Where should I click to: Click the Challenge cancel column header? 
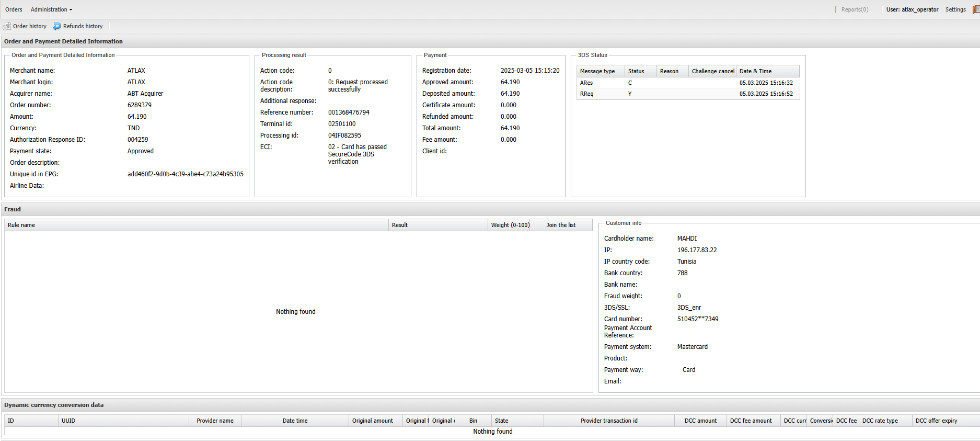click(712, 71)
